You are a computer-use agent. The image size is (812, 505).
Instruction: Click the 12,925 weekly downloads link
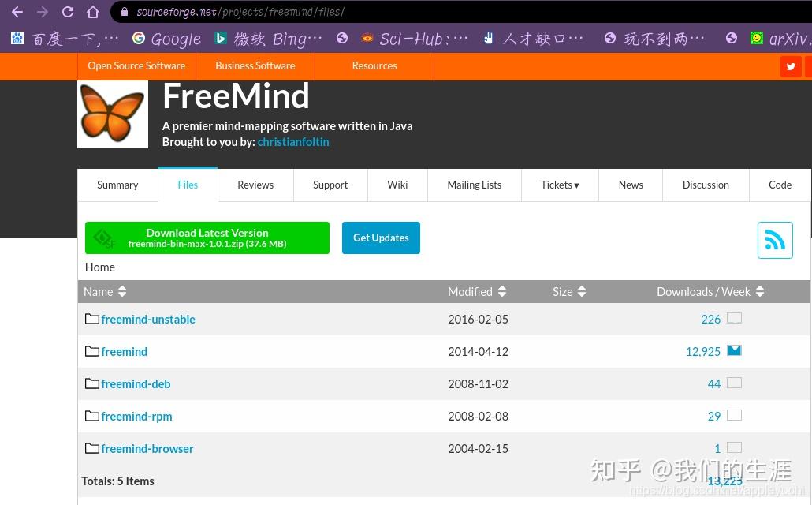tap(703, 352)
